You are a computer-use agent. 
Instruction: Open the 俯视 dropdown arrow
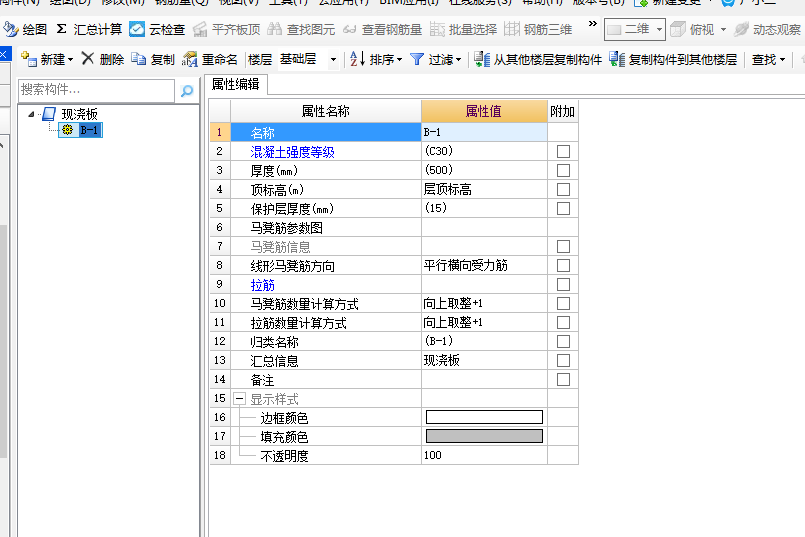(x=723, y=30)
